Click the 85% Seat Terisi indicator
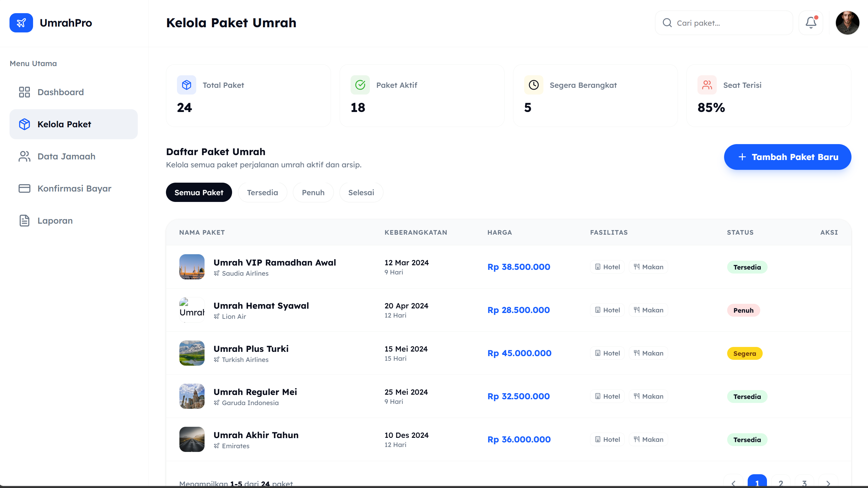 [711, 107]
